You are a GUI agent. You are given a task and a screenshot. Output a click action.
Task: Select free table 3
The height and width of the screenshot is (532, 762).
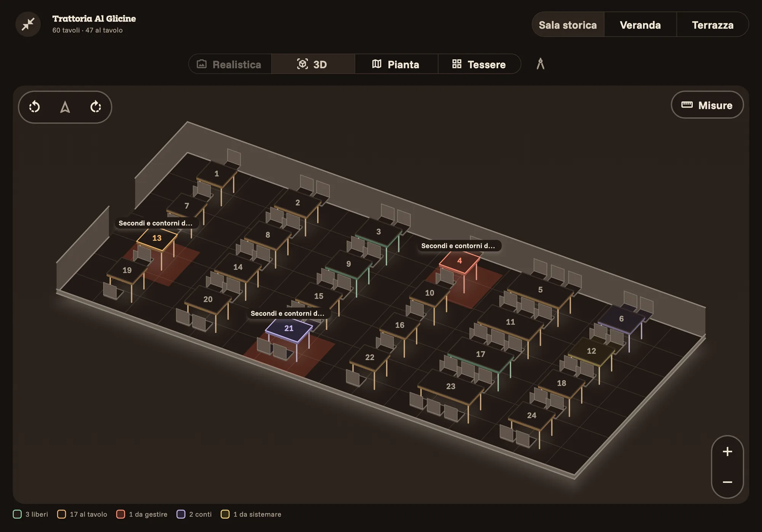378,232
